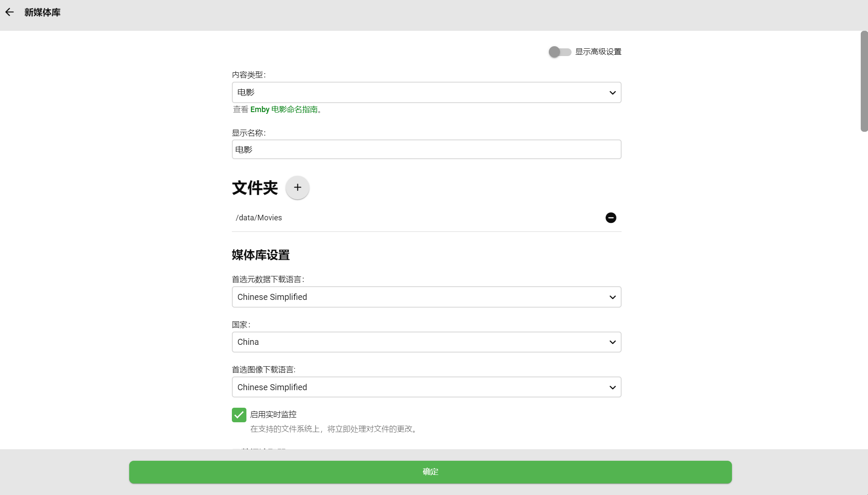868x495 pixels.
Task: Open the Emby 电影命名指南 link
Action: pyautogui.click(x=284, y=110)
